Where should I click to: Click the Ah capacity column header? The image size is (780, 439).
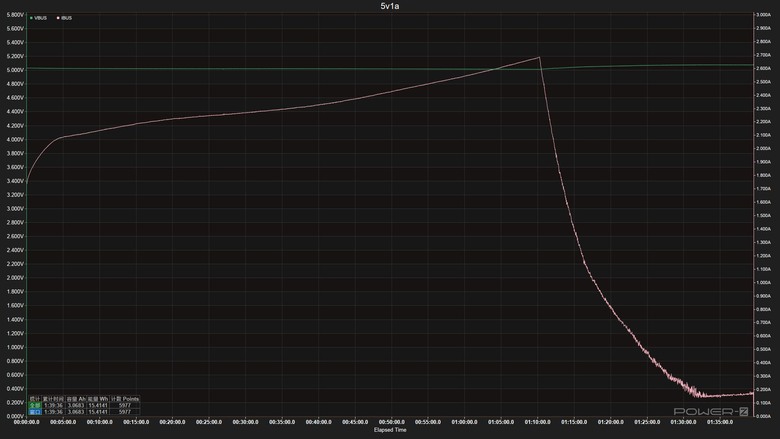(76, 399)
